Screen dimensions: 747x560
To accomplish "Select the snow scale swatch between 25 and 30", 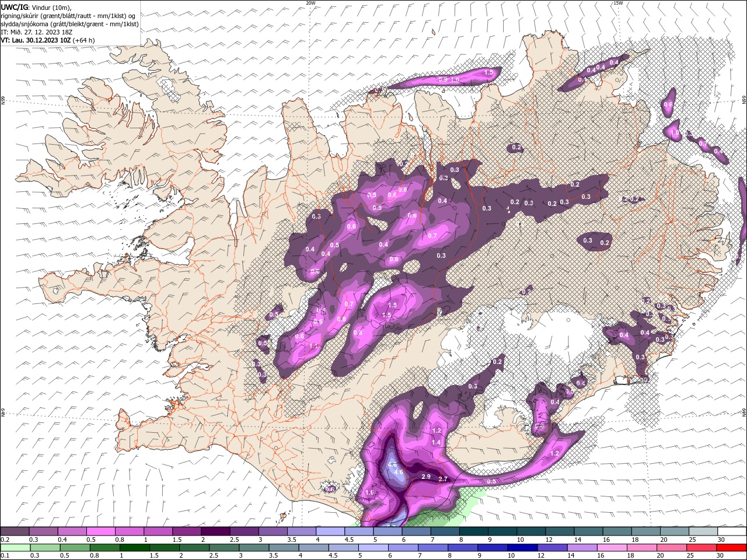I will tap(703, 531).
